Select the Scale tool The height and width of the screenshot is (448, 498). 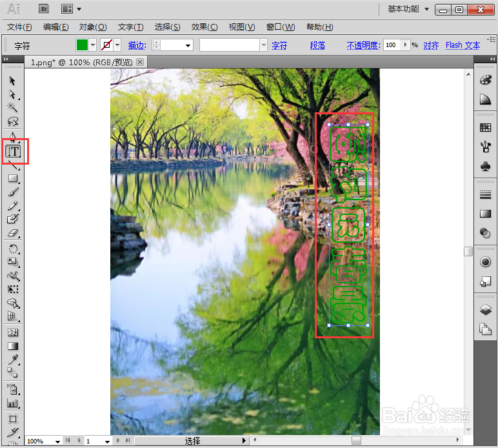coord(13,262)
